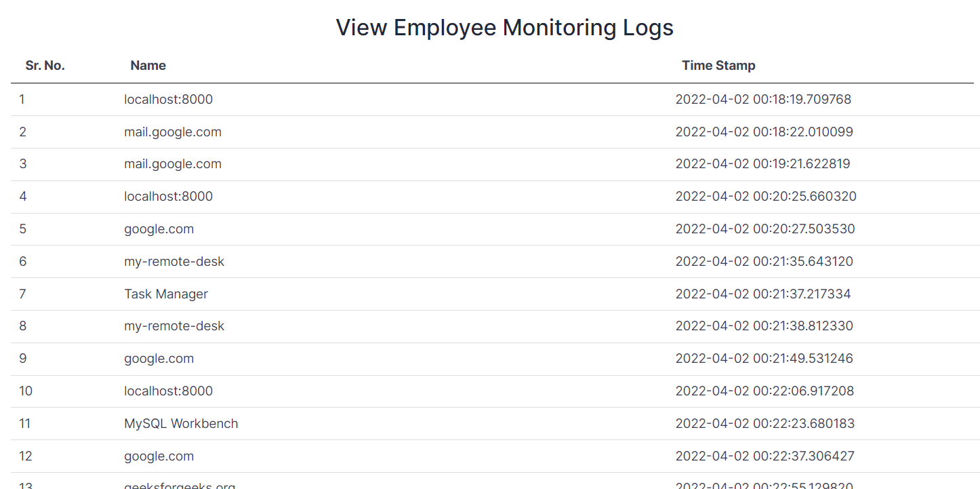This screenshot has height=489, width=980.
Task: Select my-remote-desk in row 6
Action: [174, 262]
